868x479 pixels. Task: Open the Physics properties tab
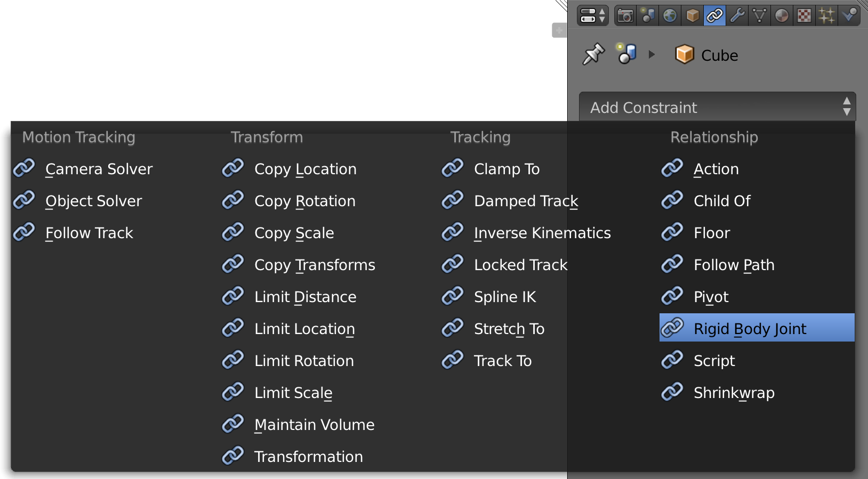848,15
